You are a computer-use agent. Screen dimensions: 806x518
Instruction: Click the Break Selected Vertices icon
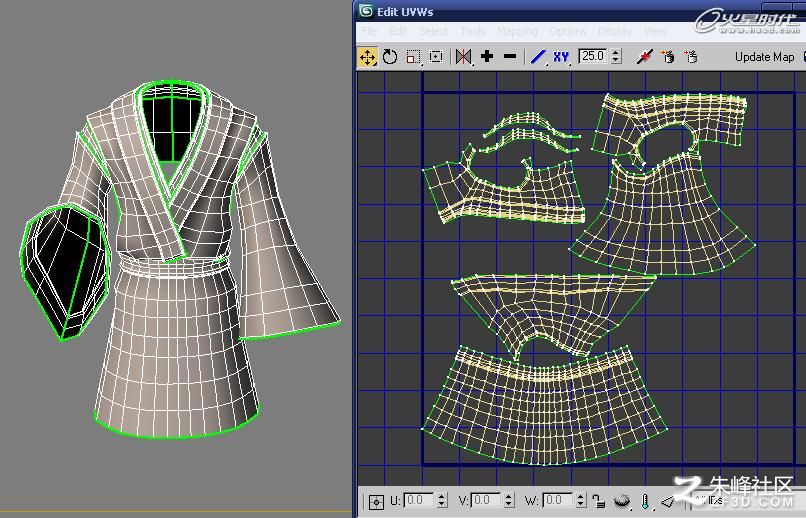pos(645,57)
